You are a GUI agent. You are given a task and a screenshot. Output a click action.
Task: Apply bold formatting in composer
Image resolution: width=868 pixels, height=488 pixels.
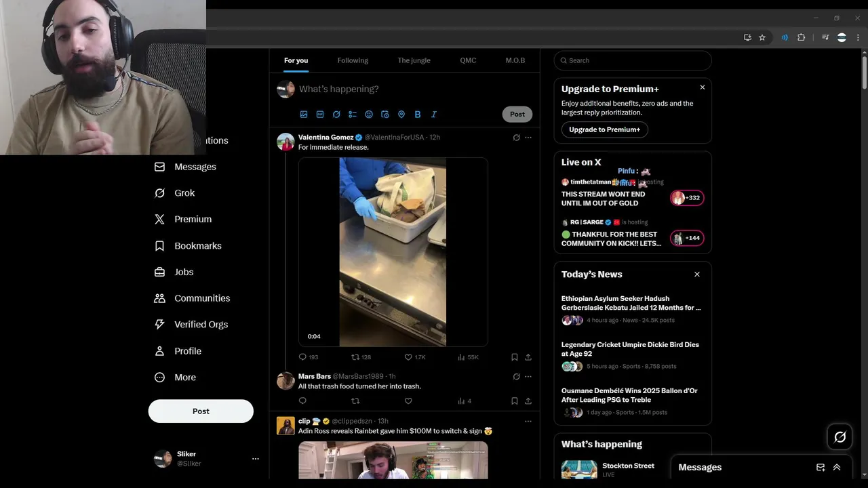(x=418, y=115)
